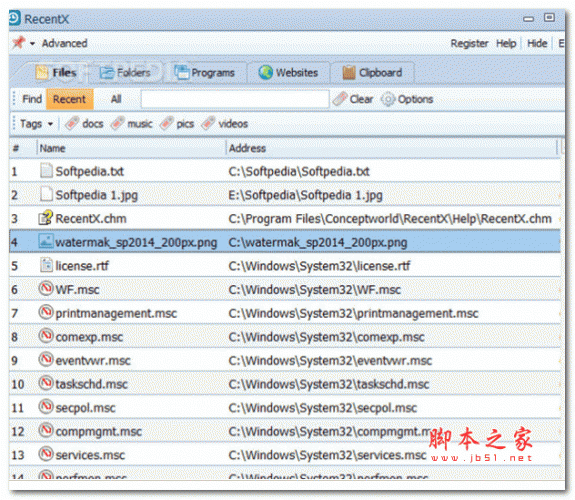Viewport: 575px width, 500px height.
Task: Switch to the Programs tab
Action: click(x=205, y=73)
